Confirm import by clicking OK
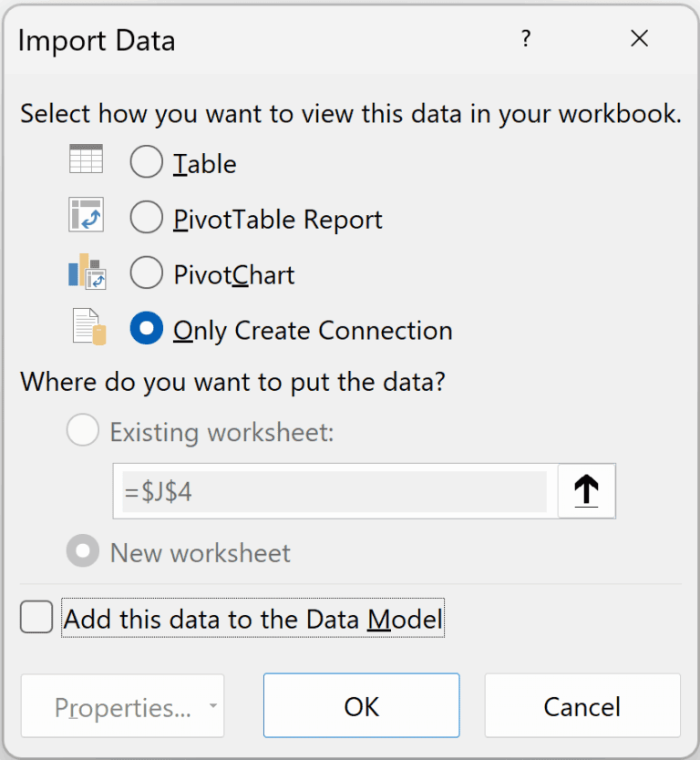The height and width of the screenshot is (760, 700). coord(361,706)
